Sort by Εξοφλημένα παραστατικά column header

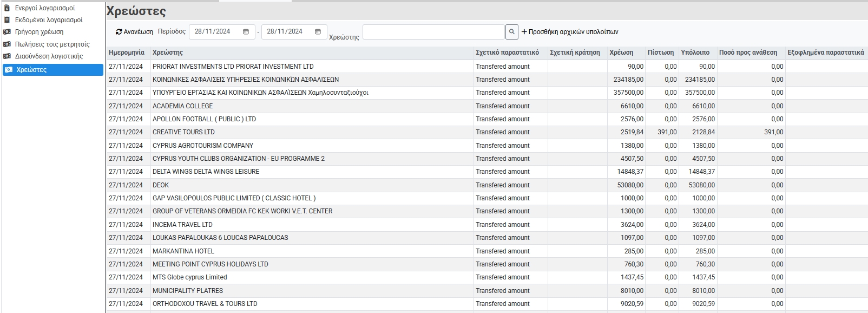[x=826, y=53]
